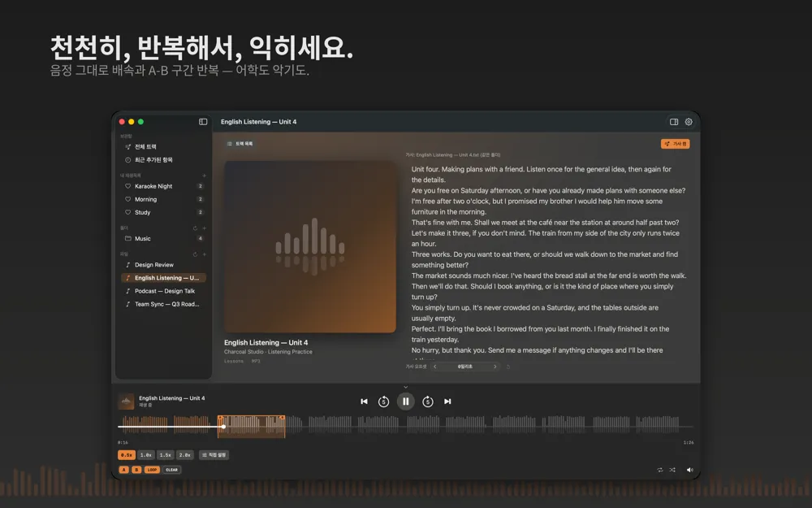The height and width of the screenshot is (508, 812).
Task: Toggle the LOOP button
Action: coord(152,470)
